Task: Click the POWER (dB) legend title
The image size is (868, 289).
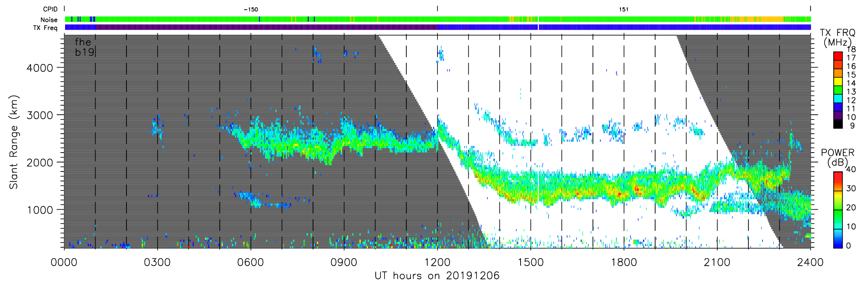Action: tap(838, 157)
